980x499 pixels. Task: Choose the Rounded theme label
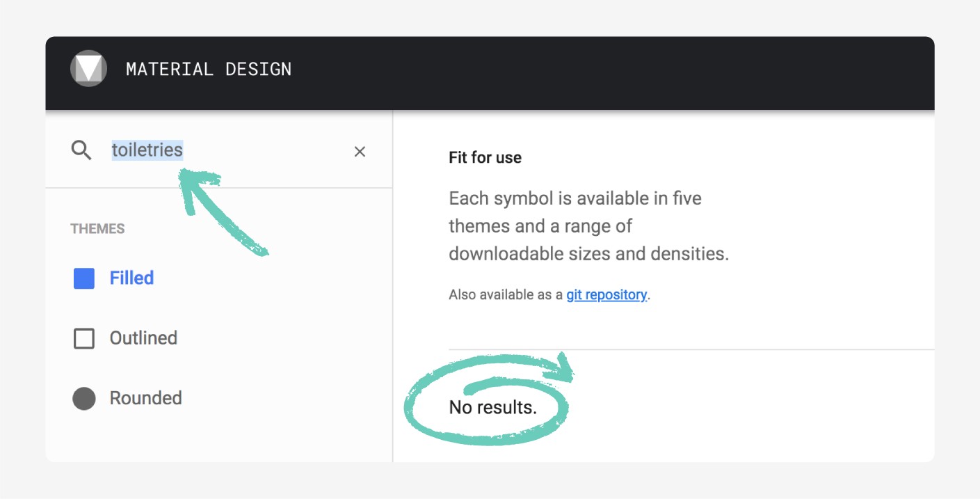click(x=145, y=398)
